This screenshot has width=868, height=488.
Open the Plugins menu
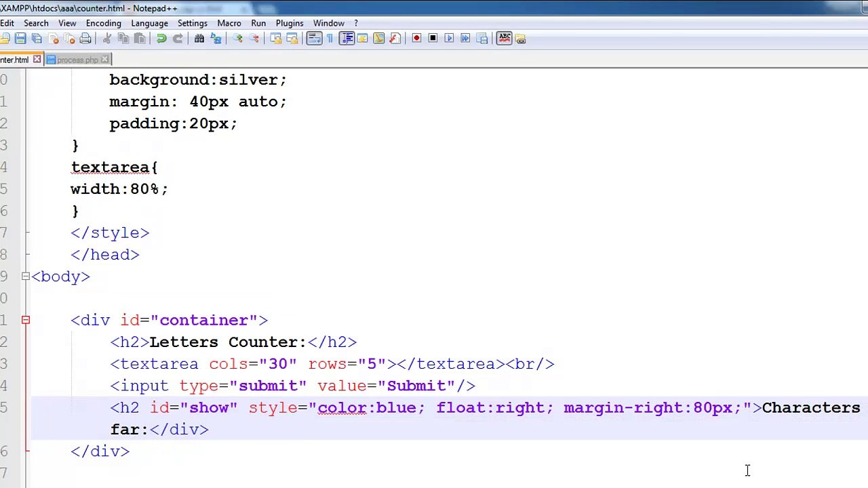(290, 23)
